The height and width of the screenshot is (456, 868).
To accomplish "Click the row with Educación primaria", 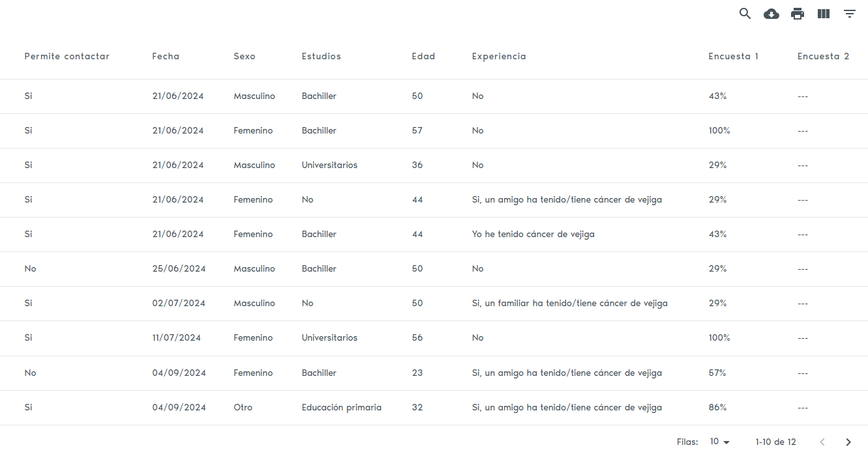I will (342, 408).
